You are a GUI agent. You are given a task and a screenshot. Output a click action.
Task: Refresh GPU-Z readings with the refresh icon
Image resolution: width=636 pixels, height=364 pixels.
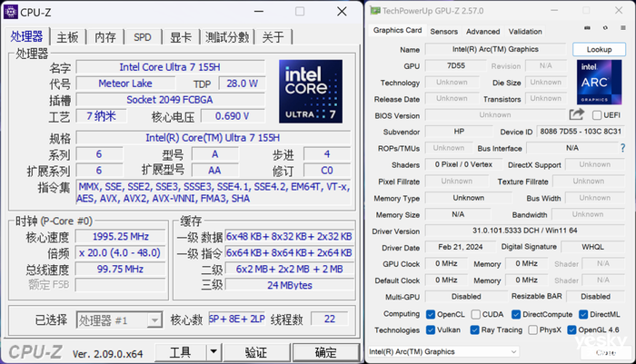coord(605,28)
